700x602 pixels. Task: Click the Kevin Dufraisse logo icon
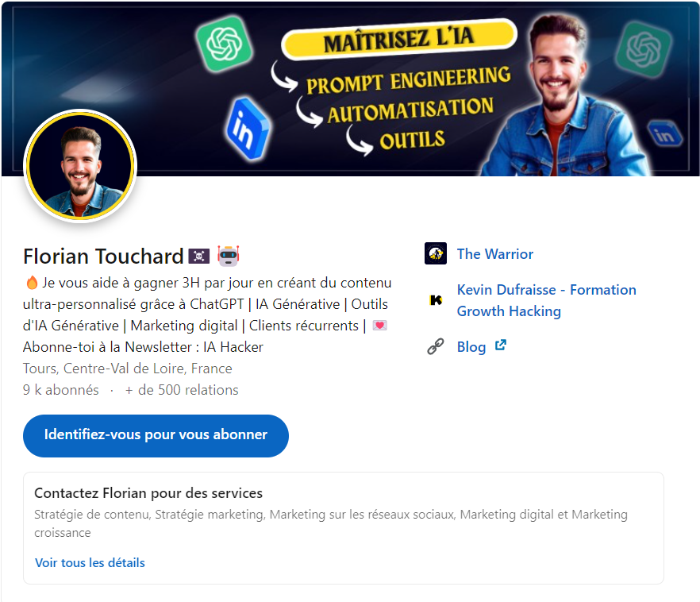point(435,300)
